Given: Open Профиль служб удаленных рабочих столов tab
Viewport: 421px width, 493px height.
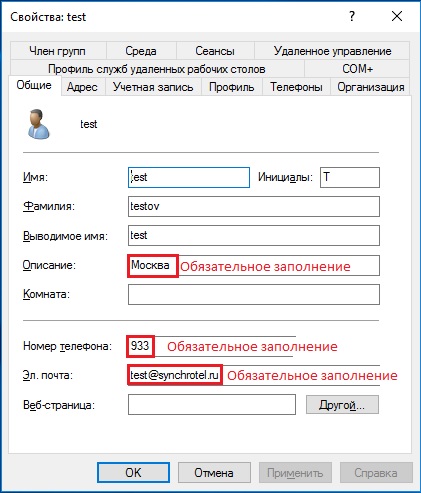Looking at the screenshot, I should pyautogui.click(x=157, y=69).
